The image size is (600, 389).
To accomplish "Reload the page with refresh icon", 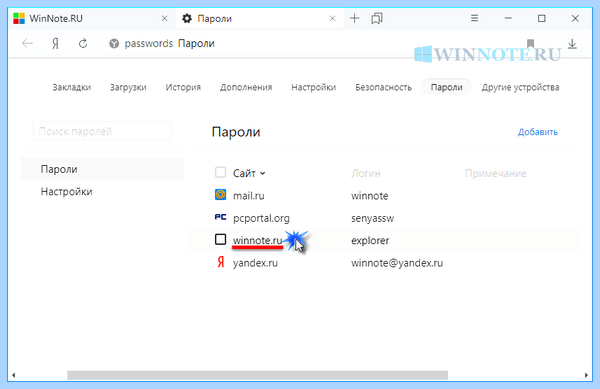I will (x=83, y=44).
